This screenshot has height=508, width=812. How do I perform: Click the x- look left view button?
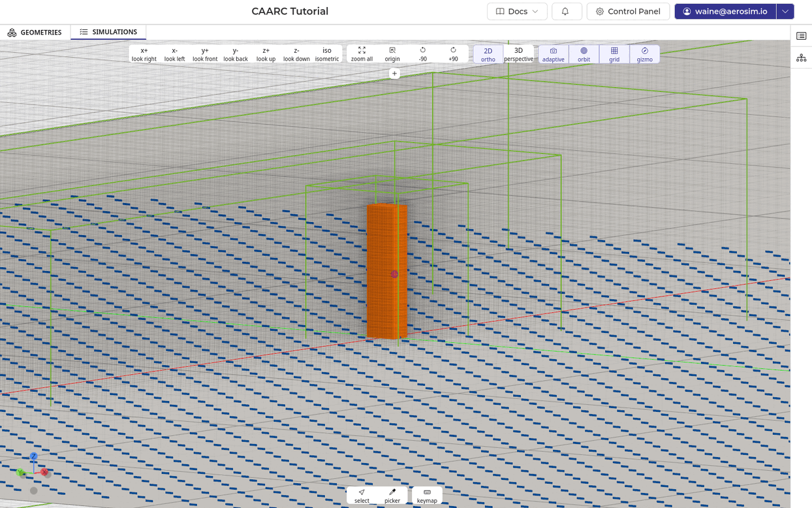tap(174, 54)
